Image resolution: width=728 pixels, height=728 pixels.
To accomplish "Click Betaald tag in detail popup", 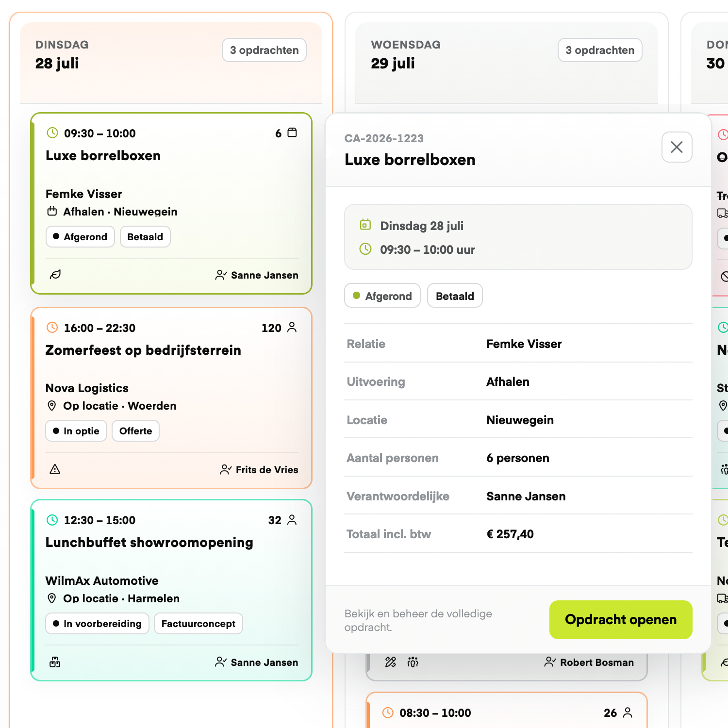I will coord(455,296).
